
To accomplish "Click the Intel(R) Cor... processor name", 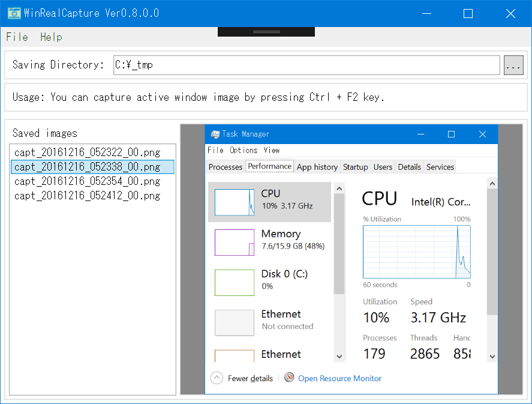I will (441, 202).
